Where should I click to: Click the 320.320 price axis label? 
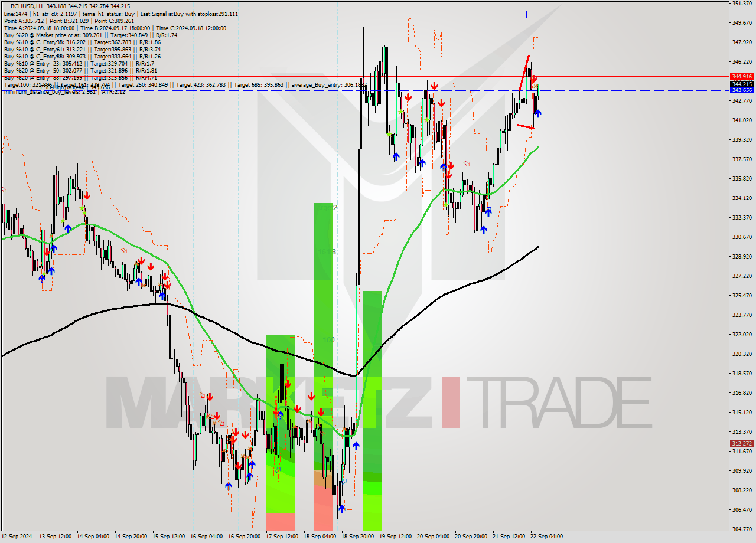point(742,354)
